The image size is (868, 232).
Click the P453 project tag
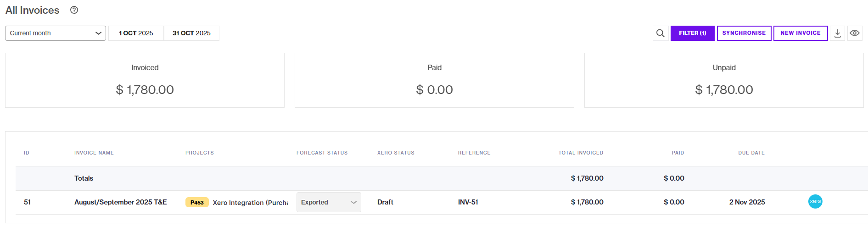point(197,202)
